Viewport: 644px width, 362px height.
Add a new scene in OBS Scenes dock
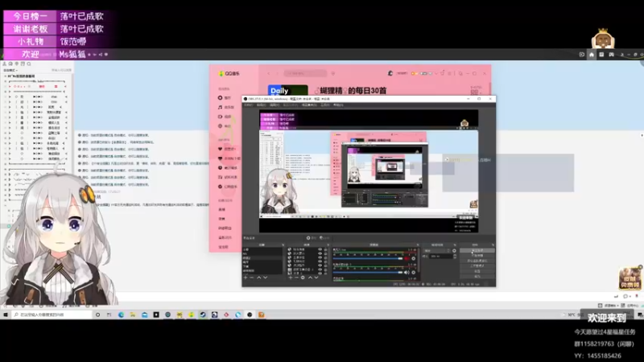[246, 278]
